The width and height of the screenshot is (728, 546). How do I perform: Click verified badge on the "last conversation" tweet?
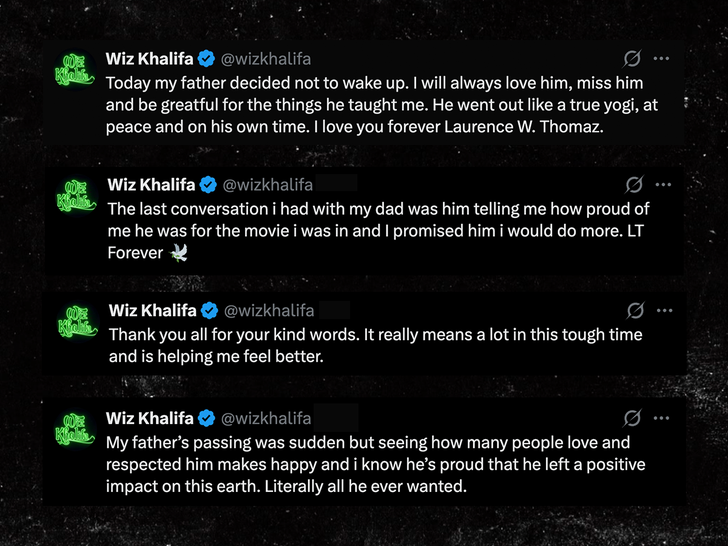pos(208,185)
